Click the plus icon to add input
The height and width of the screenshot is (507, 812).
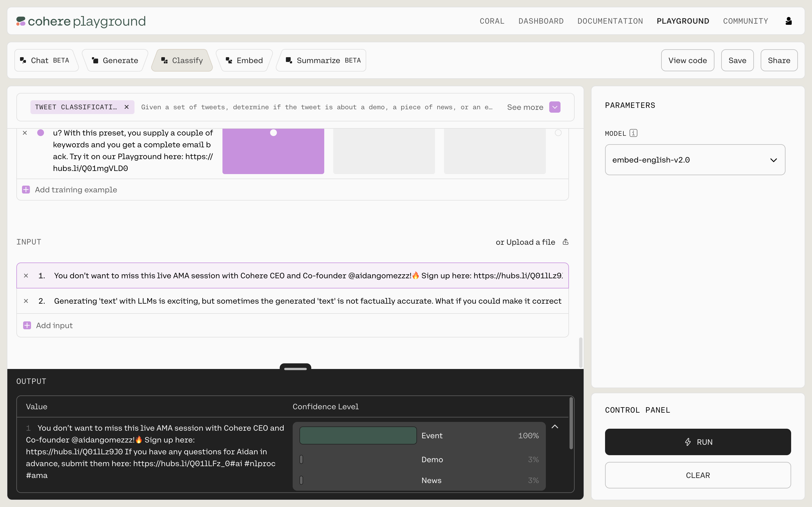point(27,325)
